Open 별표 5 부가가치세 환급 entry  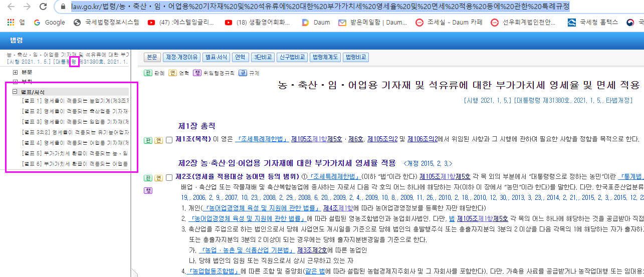tap(75, 153)
